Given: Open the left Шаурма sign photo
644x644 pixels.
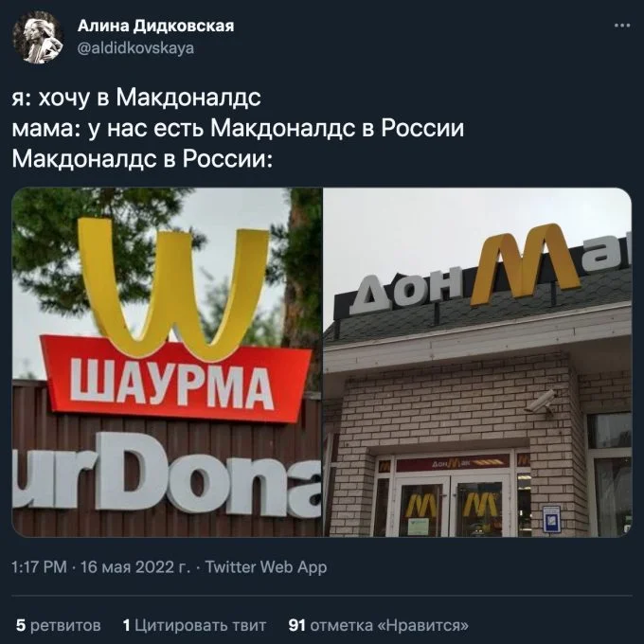Looking at the screenshot, I should pos(167,362).
